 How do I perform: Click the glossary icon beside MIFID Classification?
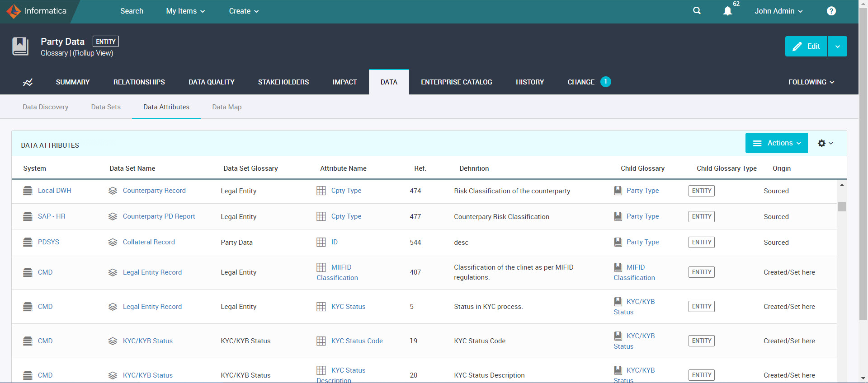[x=618, y=267]
